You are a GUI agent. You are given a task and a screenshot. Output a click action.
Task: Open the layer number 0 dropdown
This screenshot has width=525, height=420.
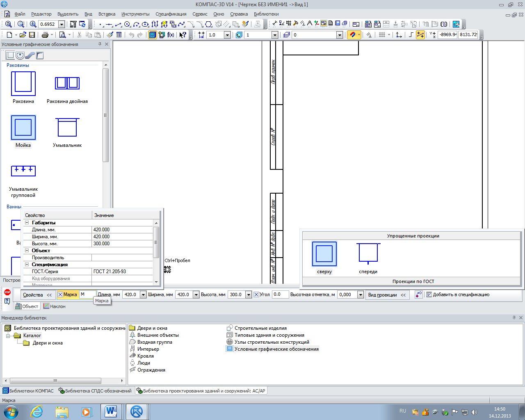pos(340,35)
